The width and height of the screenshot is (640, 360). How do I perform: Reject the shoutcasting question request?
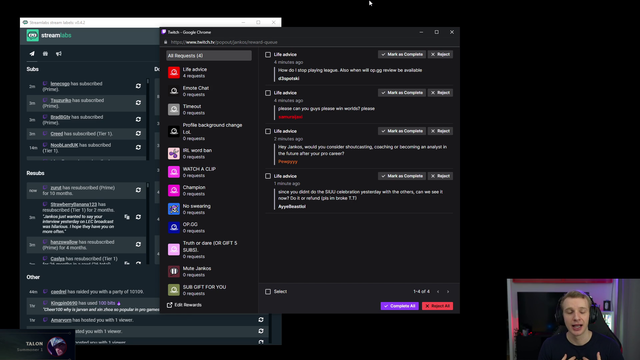click(440, 131)
